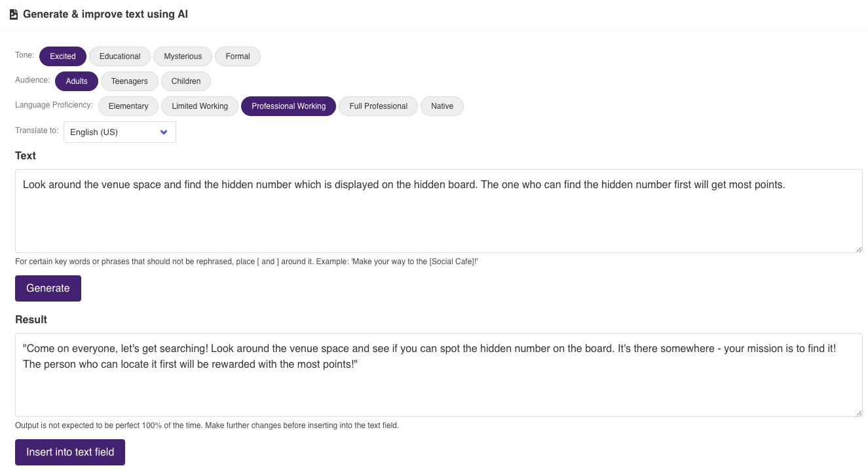Screen dimensions: 868x470
Task: Click the chevron arrow in English (US) selector
Action: point(164,132)
